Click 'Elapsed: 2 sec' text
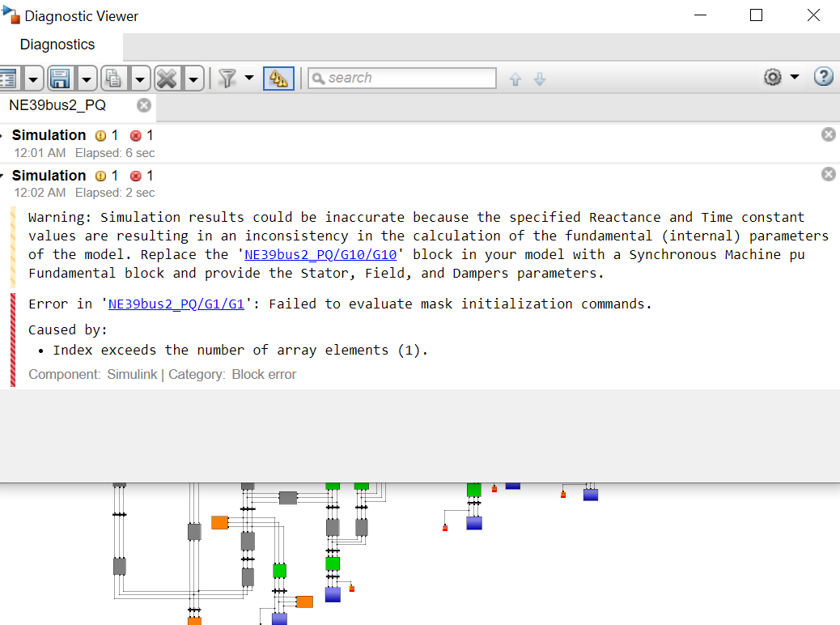Viewport: 840px width, 625px height. pos(115,193)
